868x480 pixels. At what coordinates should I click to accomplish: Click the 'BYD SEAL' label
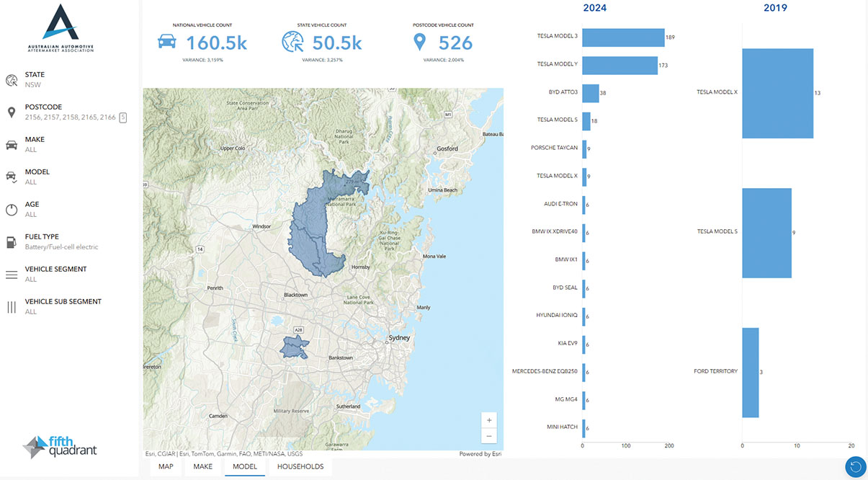[x=565, y=288]
